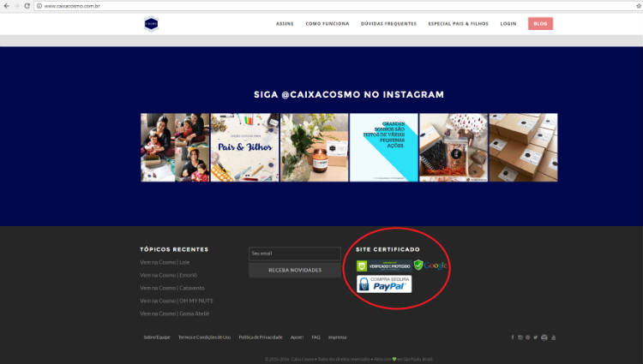Go back using the browser back arrow
Screen dimensions: 643x364
pyautogui.click(x=7, y=6)
